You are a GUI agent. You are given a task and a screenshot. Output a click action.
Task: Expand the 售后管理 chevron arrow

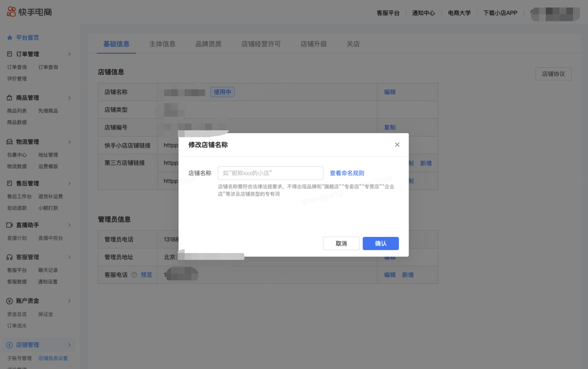coord(69,183)
